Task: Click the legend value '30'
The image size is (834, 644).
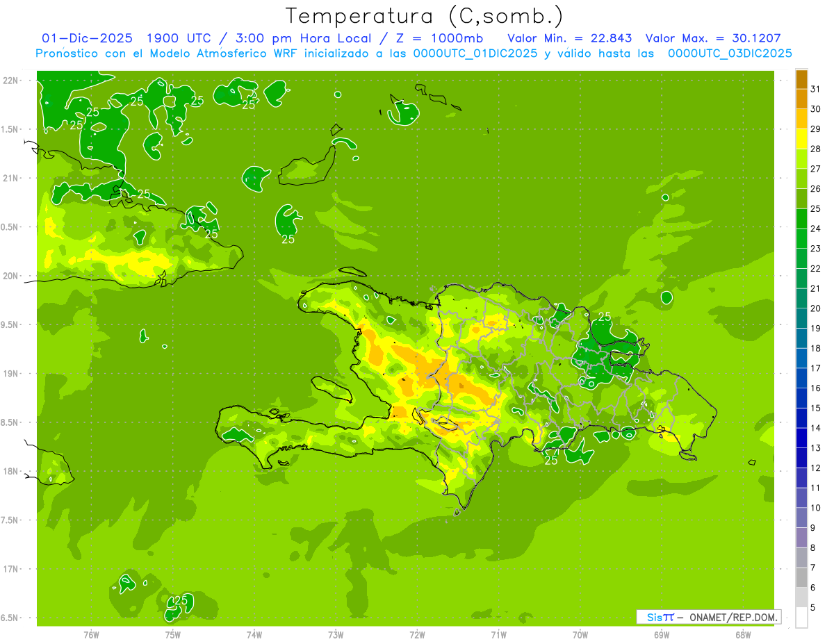Action: click(x=816, y=109)
